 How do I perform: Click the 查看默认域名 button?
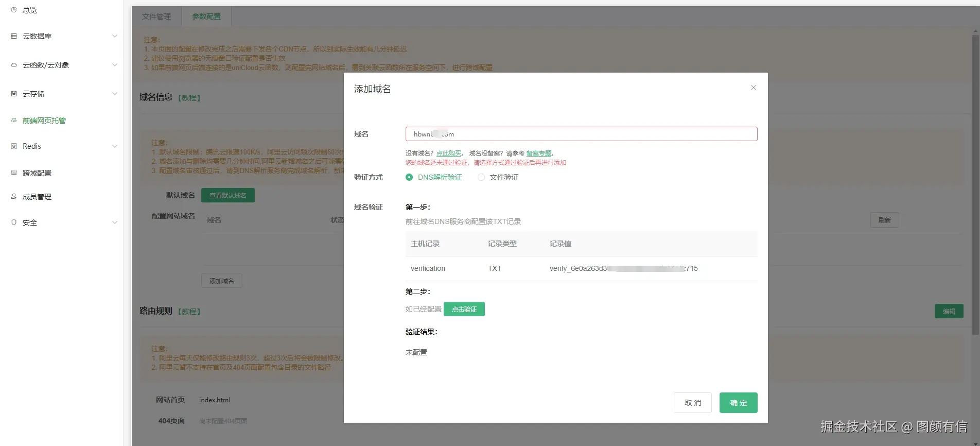click(228, 195)
